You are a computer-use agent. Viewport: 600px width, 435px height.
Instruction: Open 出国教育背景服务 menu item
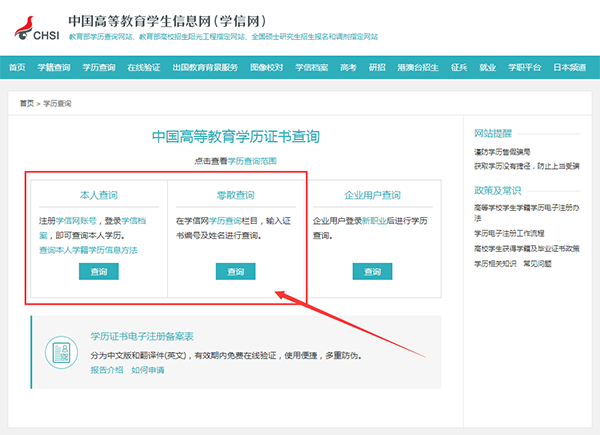pos(205,68)
